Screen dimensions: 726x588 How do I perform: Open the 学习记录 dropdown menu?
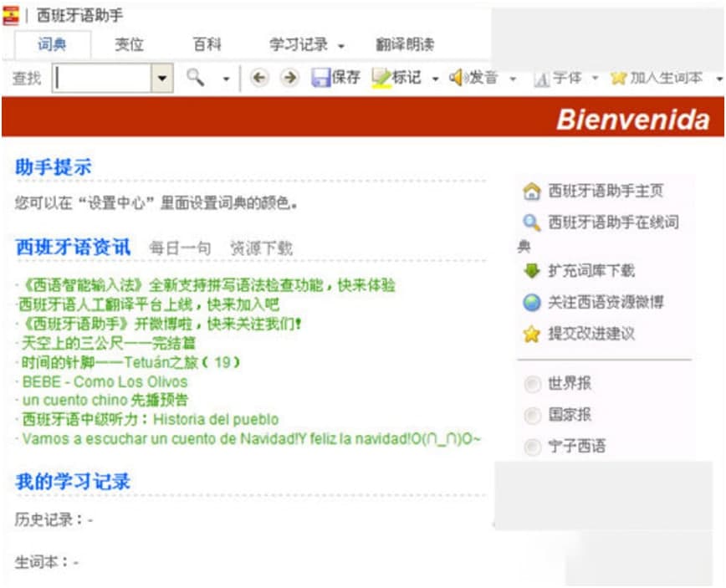coord(306,45)
